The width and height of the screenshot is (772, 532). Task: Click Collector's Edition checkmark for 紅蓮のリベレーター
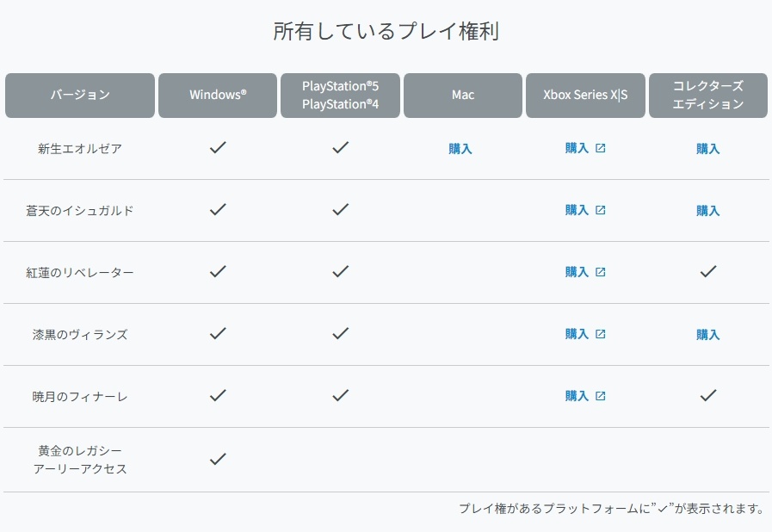click(708, 271)
